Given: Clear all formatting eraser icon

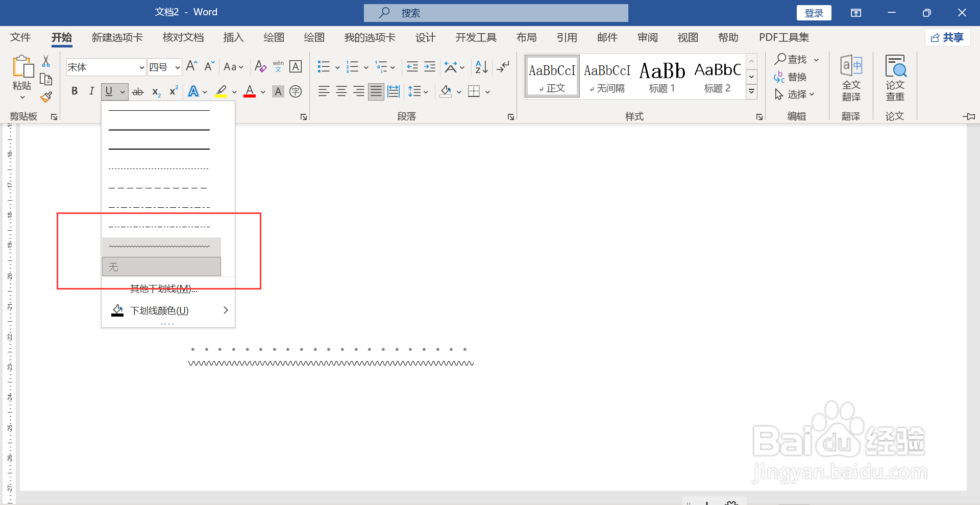Looking at the screenshot, I should tap(260, 66).
